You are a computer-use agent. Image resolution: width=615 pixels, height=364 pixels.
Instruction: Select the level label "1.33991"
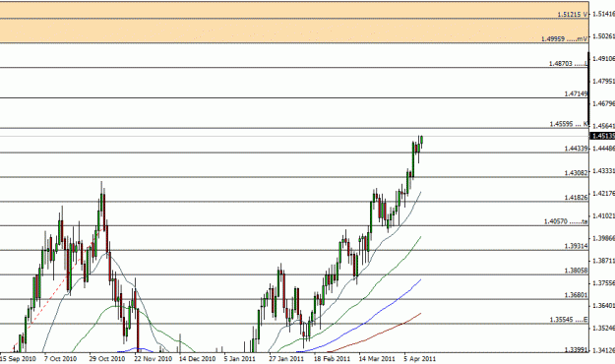[x=577, y=349]
